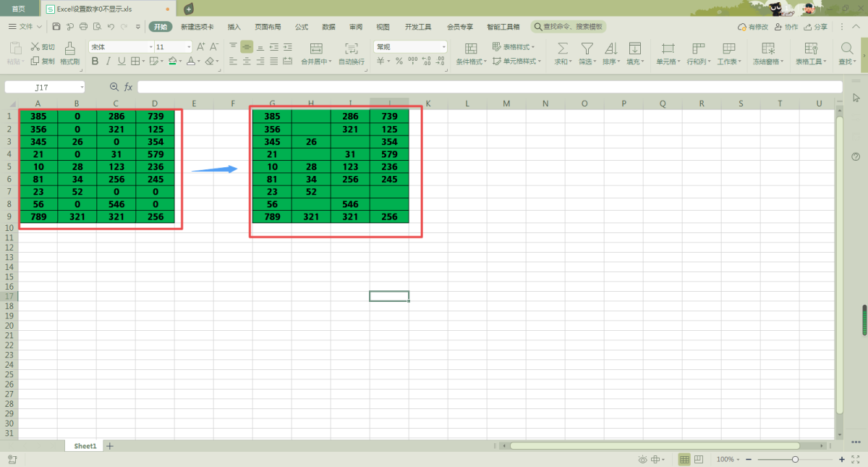Click the 协作 (Collaborate) button

[786, 27]
